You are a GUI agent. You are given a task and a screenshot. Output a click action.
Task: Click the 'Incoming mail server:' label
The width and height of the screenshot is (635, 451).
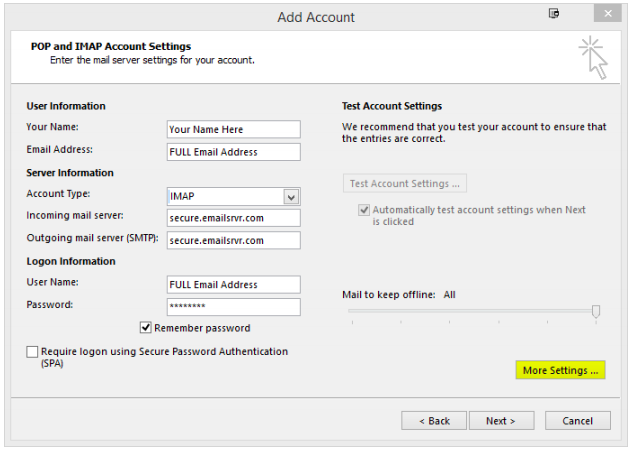(x=75, y=215)
